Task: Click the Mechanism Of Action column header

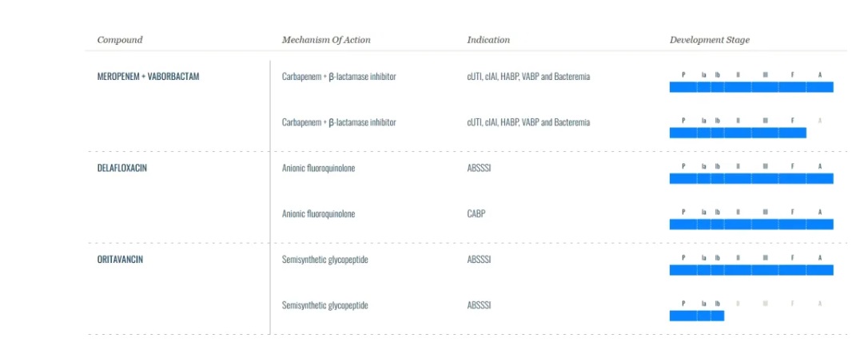Action: point(326,40)
